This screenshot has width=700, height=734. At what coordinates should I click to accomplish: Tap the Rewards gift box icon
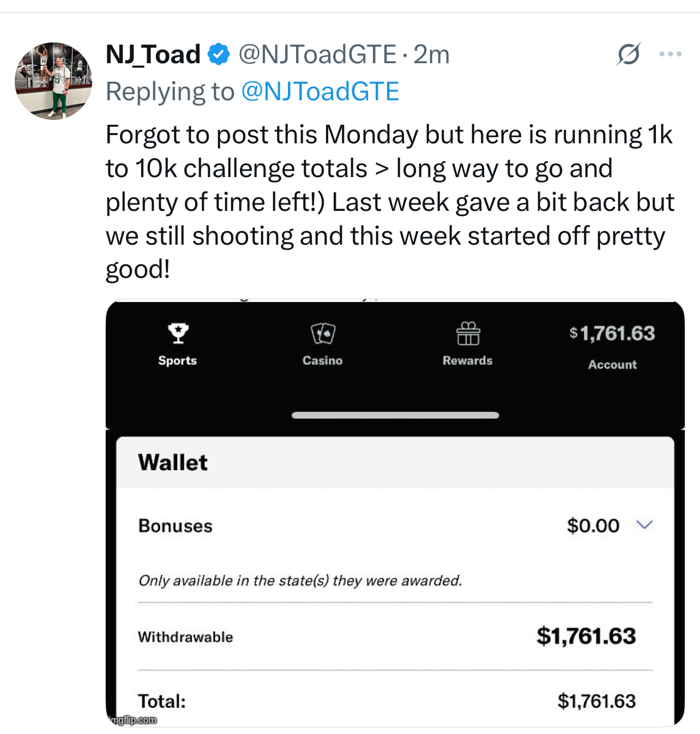coord(468,333)
